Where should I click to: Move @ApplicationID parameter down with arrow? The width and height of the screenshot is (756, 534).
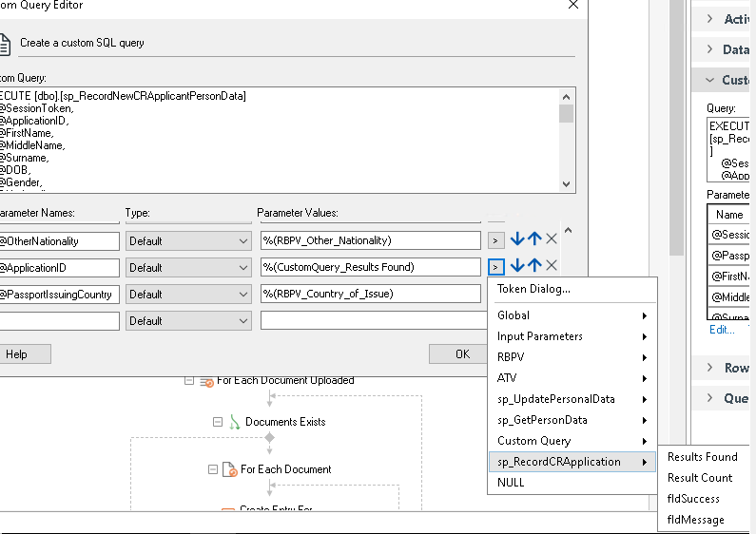pyautogui.click(x=517, y=265)
